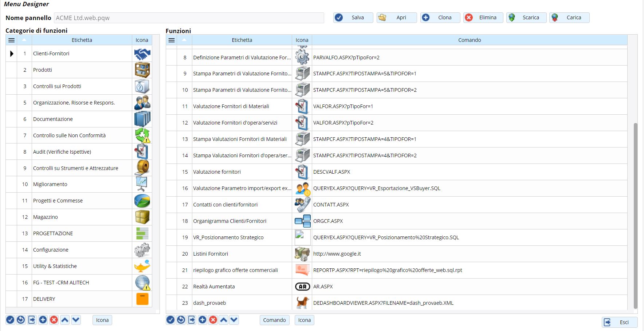
Task: Move category up with arrow under Categorie
Action: pyautogui.click(x=65, y=320)
